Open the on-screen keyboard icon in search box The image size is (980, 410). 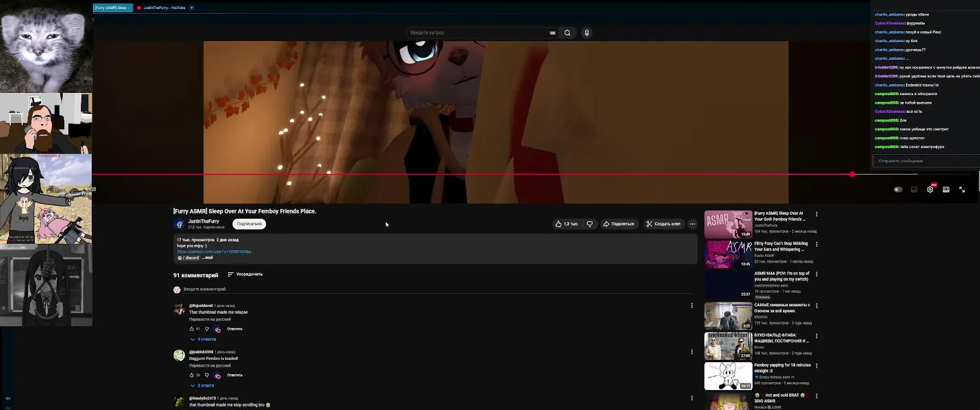(552, 32)
